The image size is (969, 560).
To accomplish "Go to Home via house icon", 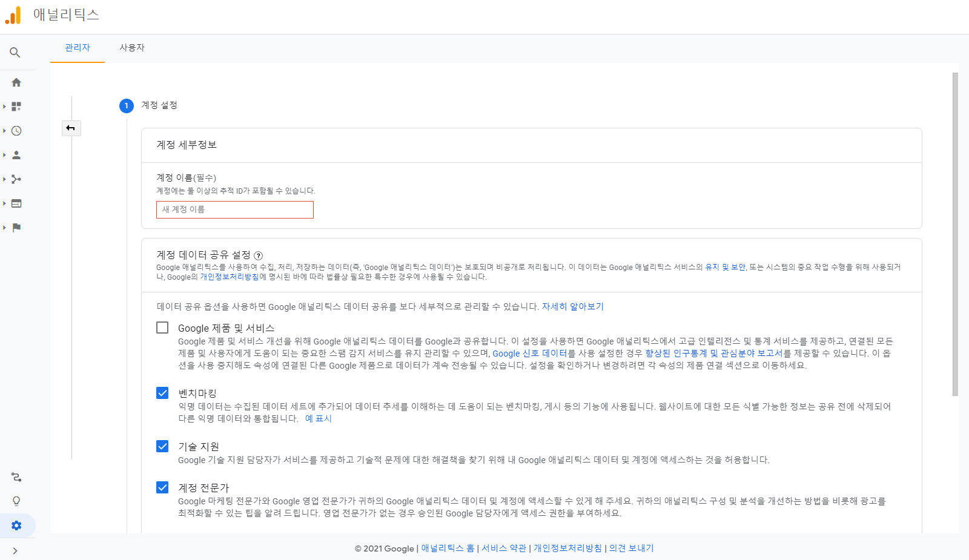I will [x=16, y=82].
